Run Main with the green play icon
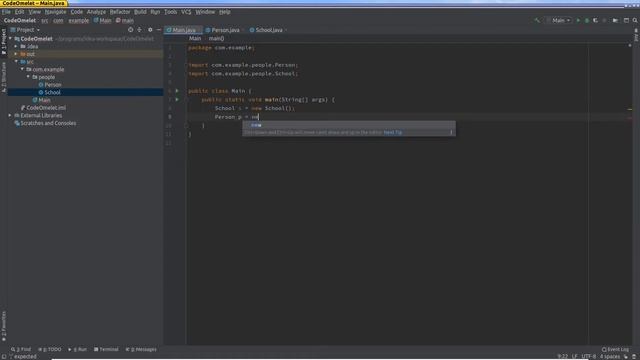 (x=578, y=20)
